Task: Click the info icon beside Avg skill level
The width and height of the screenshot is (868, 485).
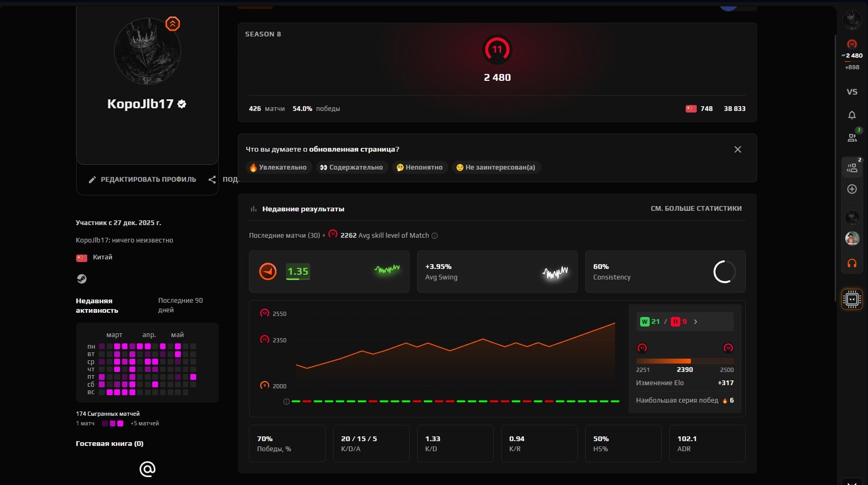Action: (435, 236)
